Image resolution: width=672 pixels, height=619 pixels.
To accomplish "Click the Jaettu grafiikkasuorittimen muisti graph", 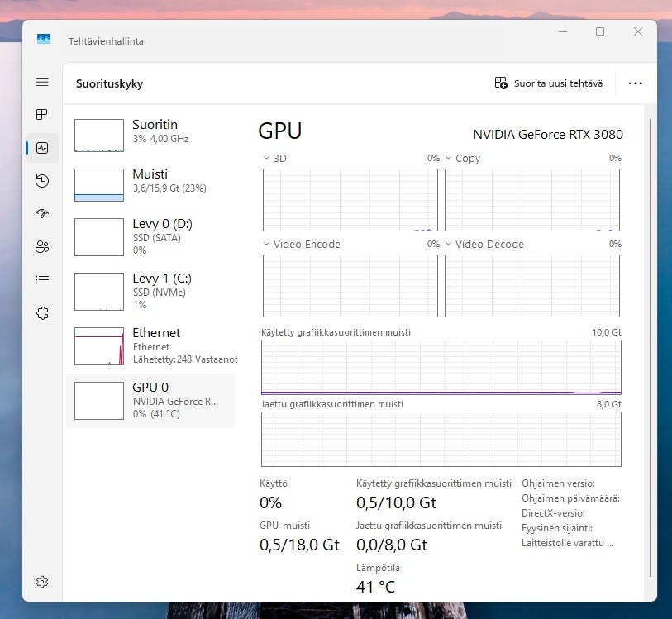I will pyautogui.click(x=441, y=439).
